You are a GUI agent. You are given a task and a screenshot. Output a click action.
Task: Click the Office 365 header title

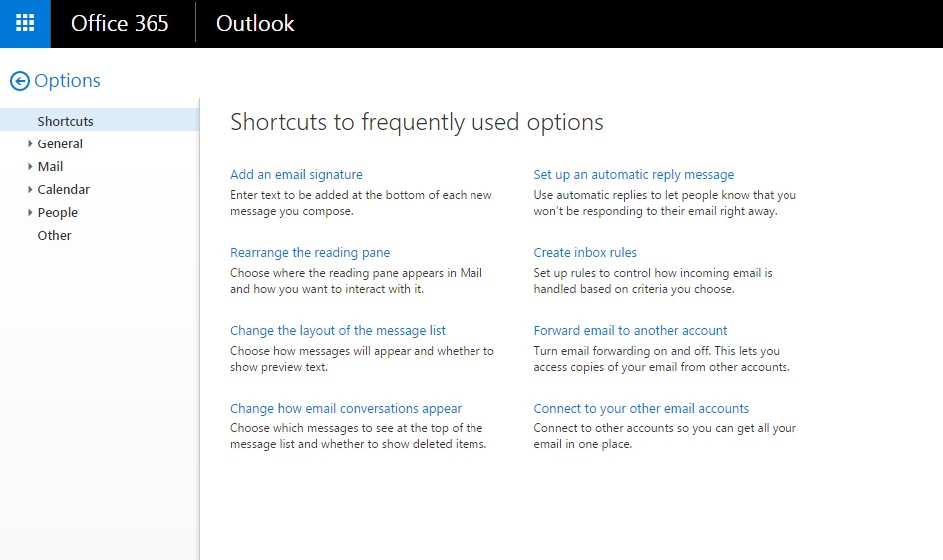point(120,24)
